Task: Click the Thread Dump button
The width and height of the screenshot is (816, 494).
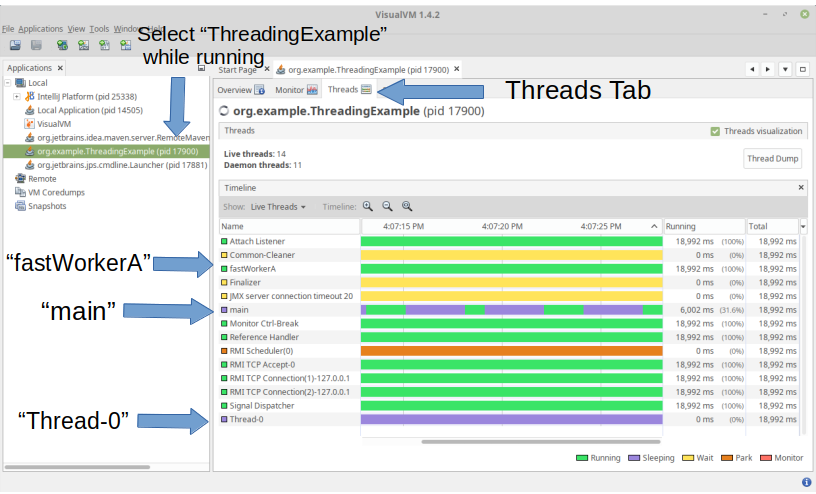Action: click(x=772, y=159)
